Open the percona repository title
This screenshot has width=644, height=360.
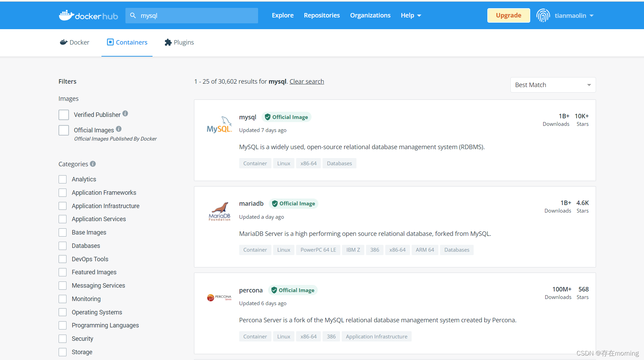(251, 290)
